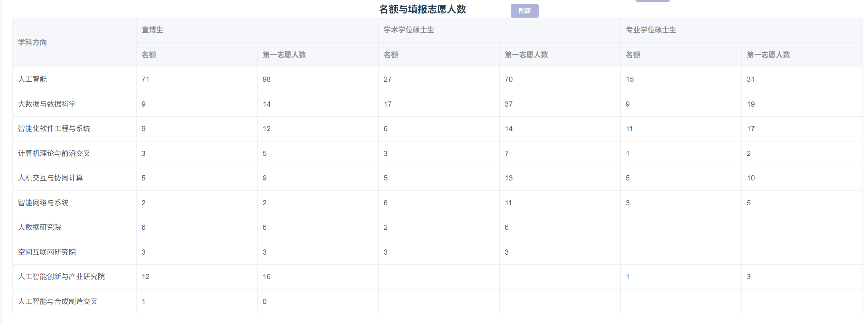Select the 人工智能 row label
Image resolution: width=868 pixels, height=324 pixels.
[x=32, y=79]
